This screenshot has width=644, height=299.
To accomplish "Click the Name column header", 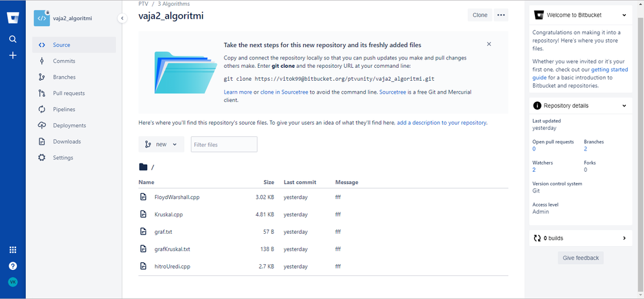I will pyautogui.click(x=146, y=182).
